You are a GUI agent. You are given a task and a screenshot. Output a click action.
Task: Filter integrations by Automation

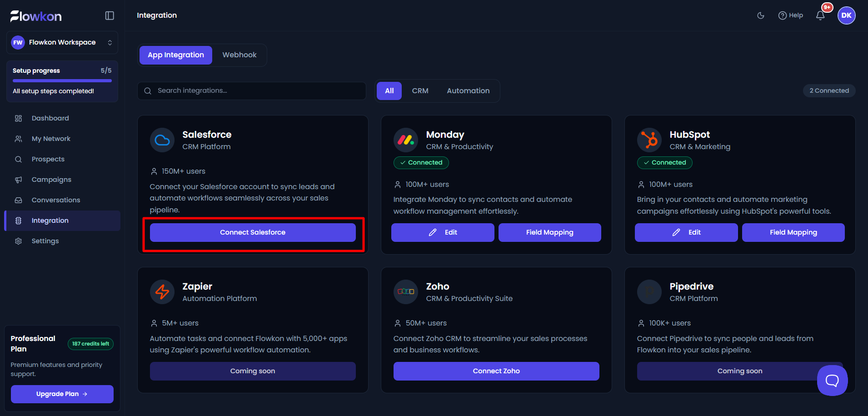point(468,91)
